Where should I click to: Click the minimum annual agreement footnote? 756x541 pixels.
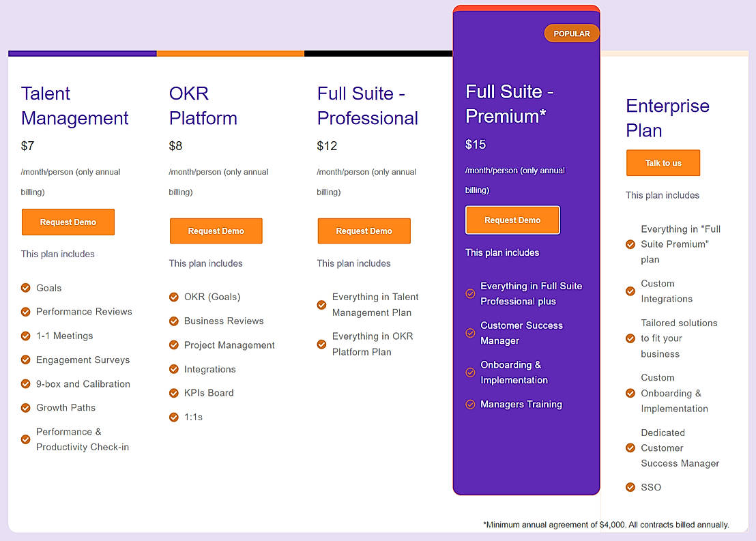pyautogui.click(x=606, y=525)
